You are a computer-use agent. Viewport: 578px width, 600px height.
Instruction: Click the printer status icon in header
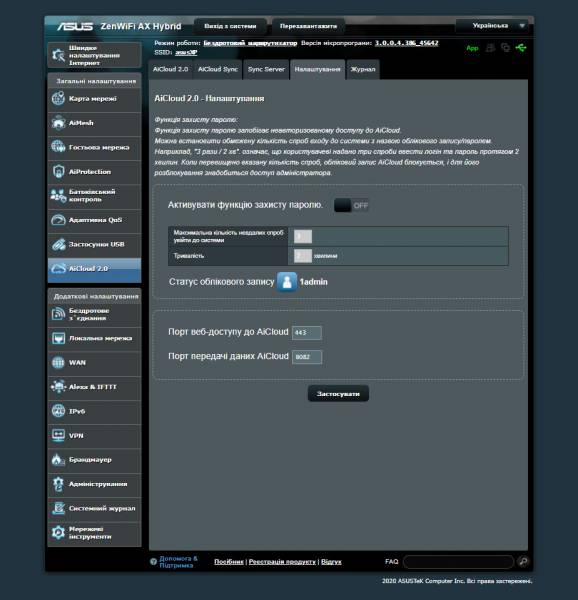pyautogui.click(x=490, y=48)
